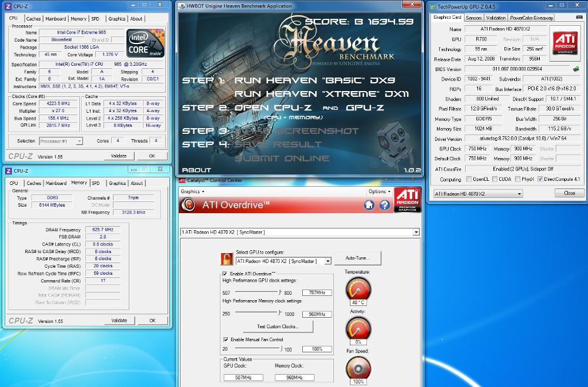Open the PowerColor Giveaway tab
The image size is (588, 387).
pyautogui.click(x=532, y=18)
